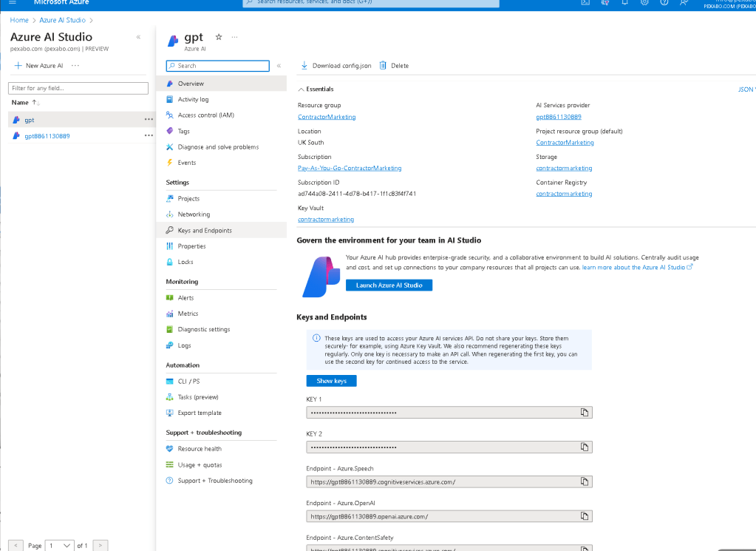Copy KEY 2 to clipboard

coord(585,447)
